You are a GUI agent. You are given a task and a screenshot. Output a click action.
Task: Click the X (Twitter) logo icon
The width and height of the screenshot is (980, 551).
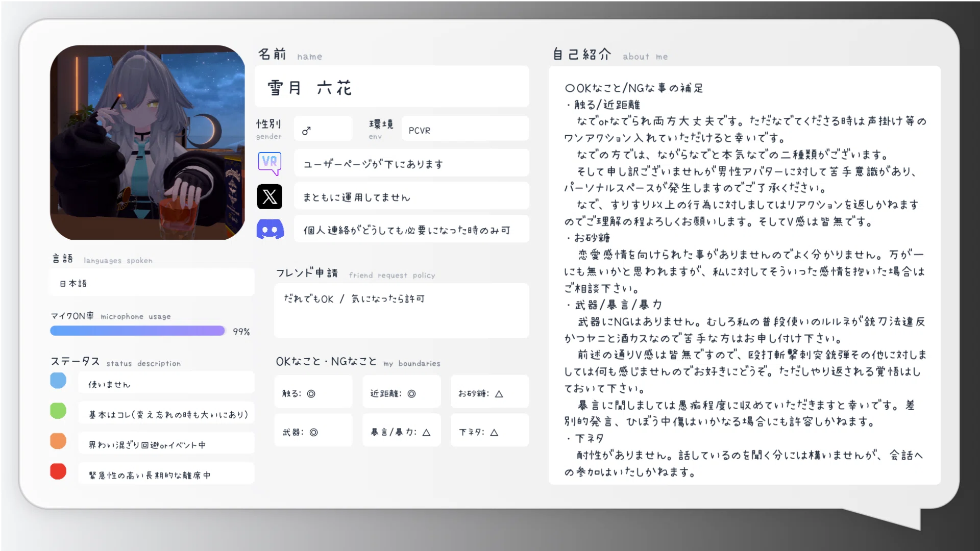point(269,196)
